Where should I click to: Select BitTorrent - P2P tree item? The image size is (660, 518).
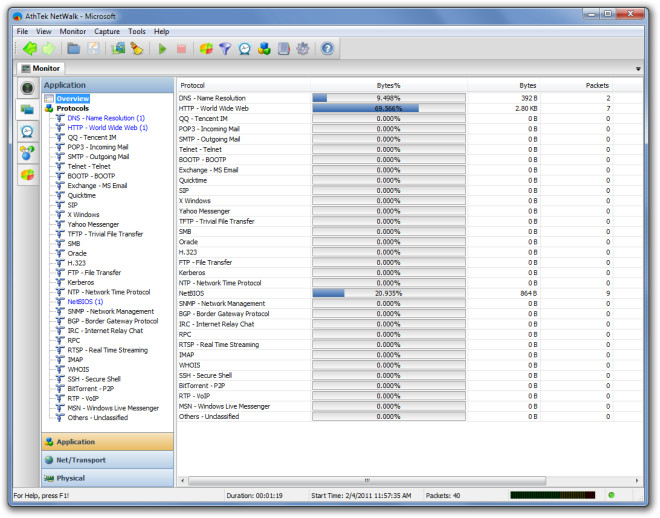[x=90, y=389]
